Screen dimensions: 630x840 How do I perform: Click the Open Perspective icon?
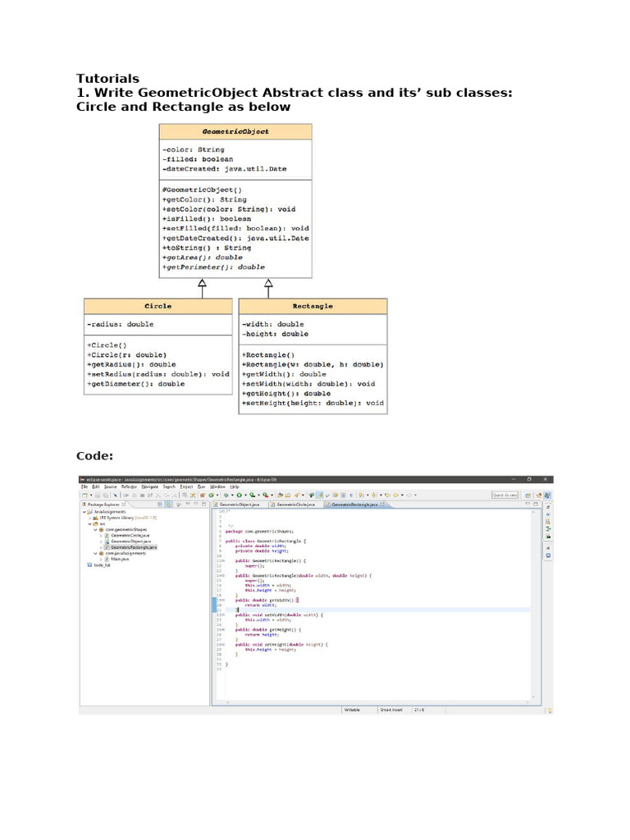click(528, 495)
